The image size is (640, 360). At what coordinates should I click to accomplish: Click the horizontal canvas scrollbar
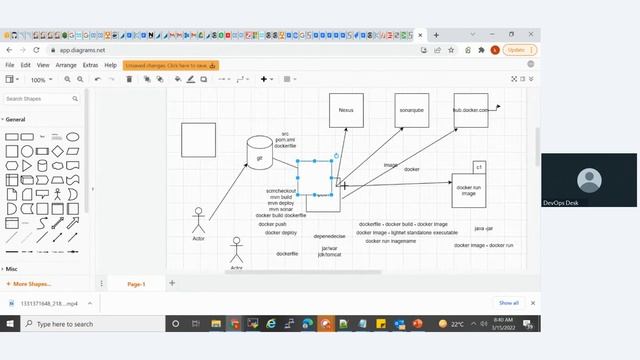point(303,272)
